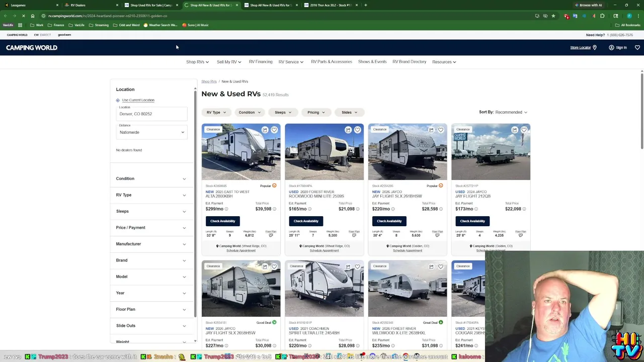Favorite the Jay Flight 212QB listing

524,130
